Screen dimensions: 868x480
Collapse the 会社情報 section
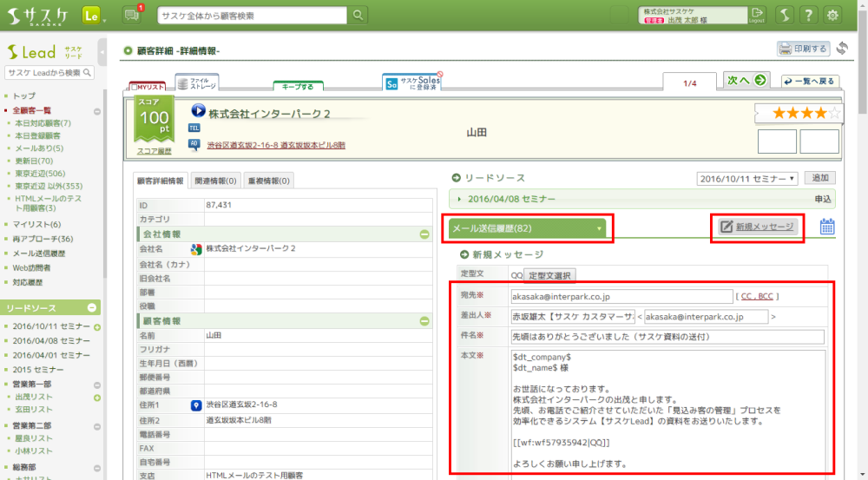(424, 234)
